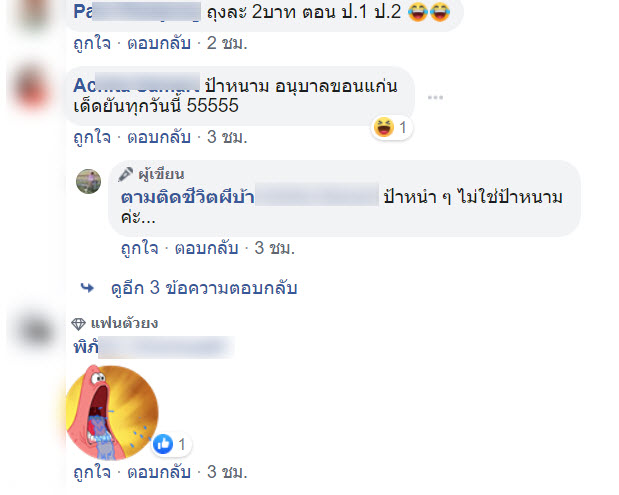Click the "2 ชม." timestamp of the first comment
This screenshot has height=495, width=619.
click(x=227, y=43)
